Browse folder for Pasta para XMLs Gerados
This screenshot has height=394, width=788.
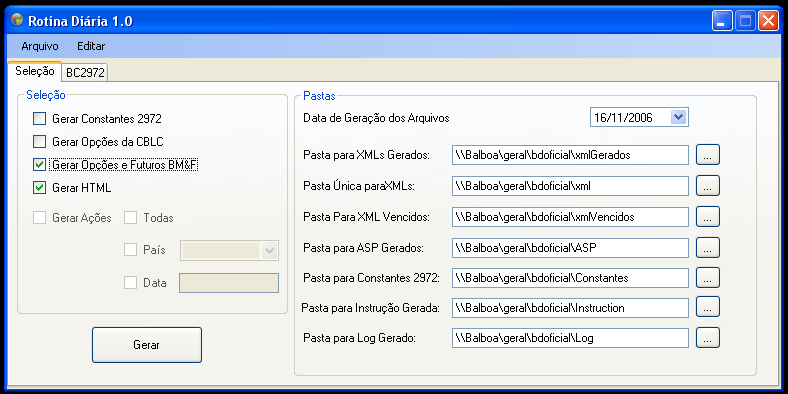pyautogui.click(x=708, y=155)
